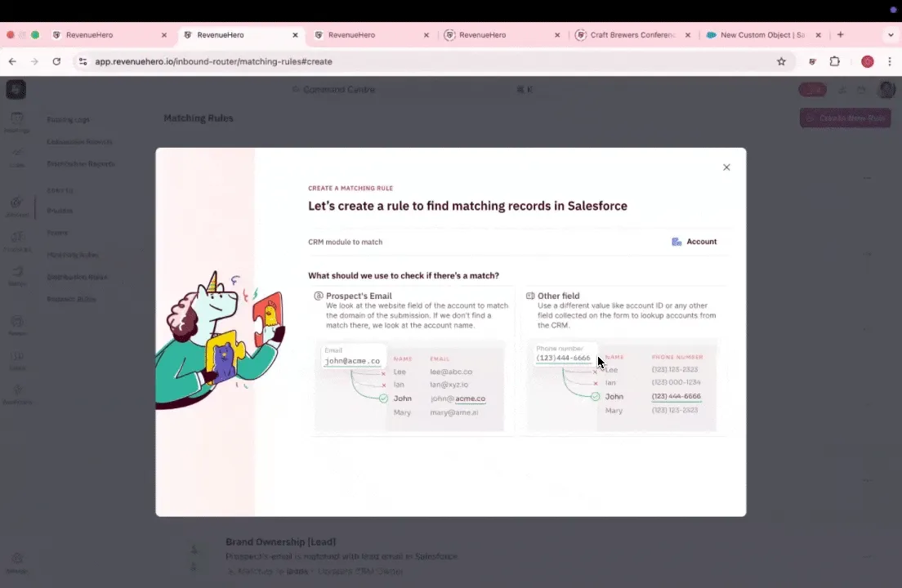
Task: Close the first RevenueHero tab
Action: (164, 35)
